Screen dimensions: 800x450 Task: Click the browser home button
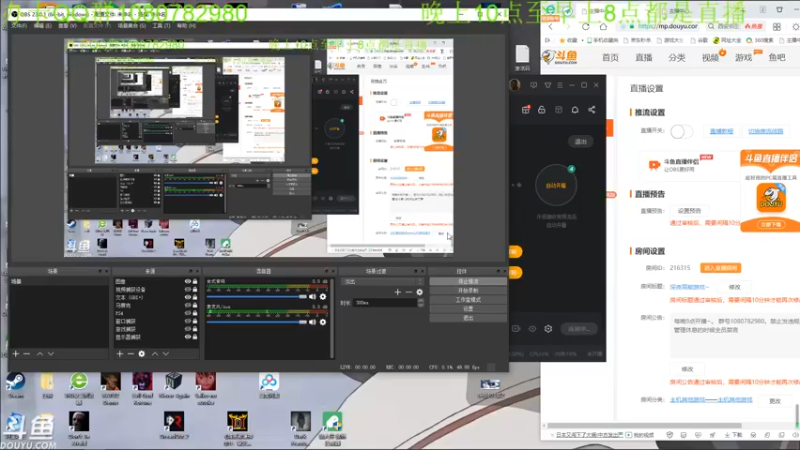tap(604, 27)
